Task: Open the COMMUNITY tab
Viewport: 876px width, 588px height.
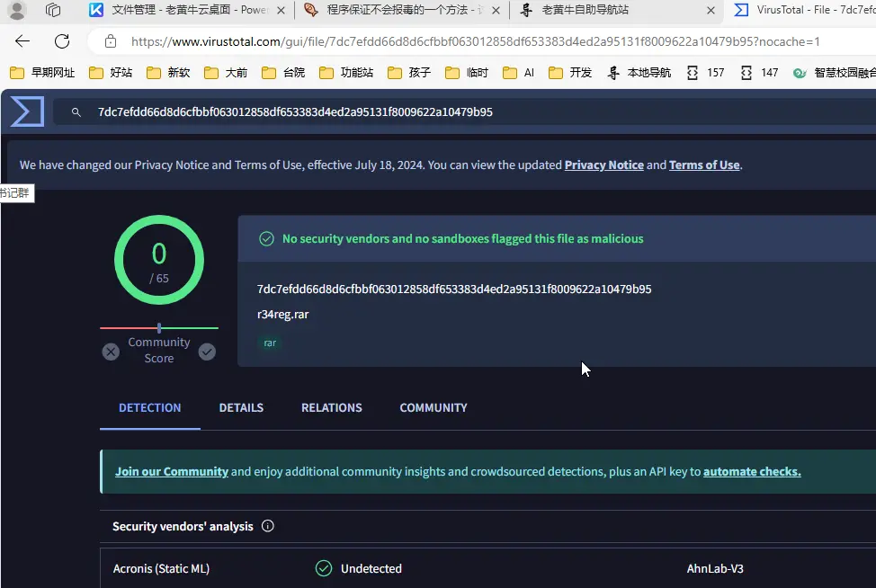Action: coord(433,407)
